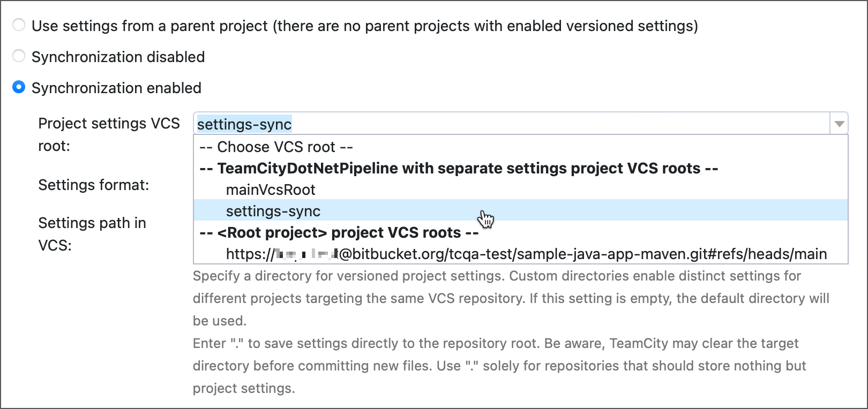Pick the "-- Choose VCS root --" option
The image size is (868, 409).
[x=276, y=147]
